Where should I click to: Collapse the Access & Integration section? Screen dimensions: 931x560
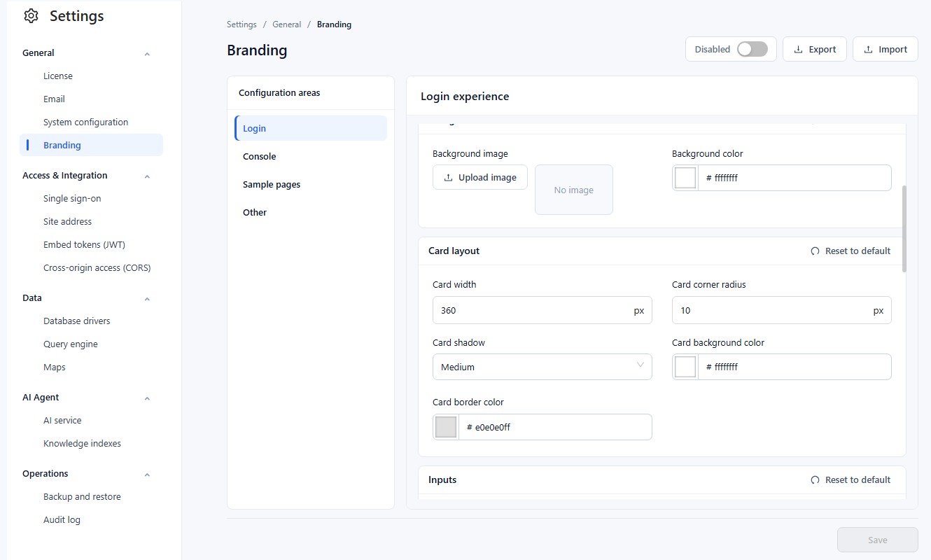(147, 176)
